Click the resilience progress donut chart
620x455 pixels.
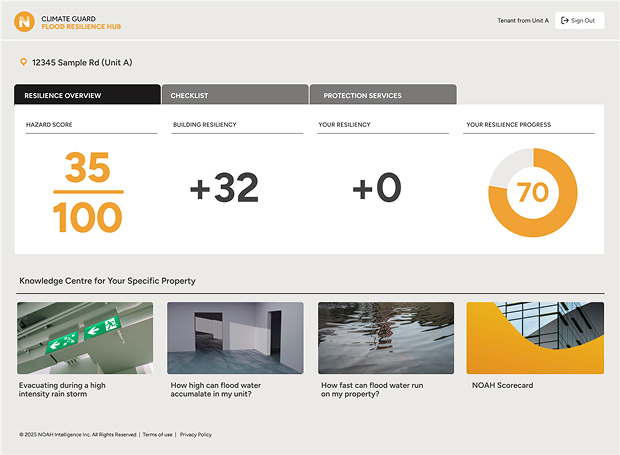[533, 192]
